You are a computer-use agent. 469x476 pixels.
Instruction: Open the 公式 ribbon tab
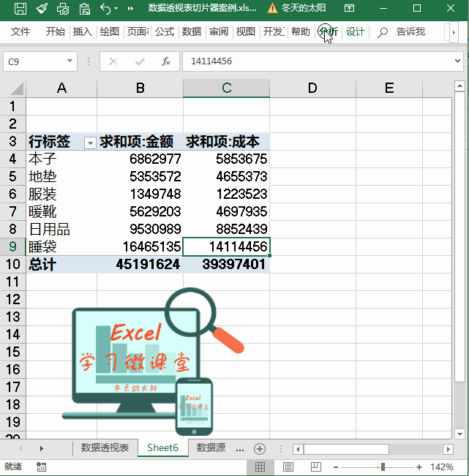[165, 31]
